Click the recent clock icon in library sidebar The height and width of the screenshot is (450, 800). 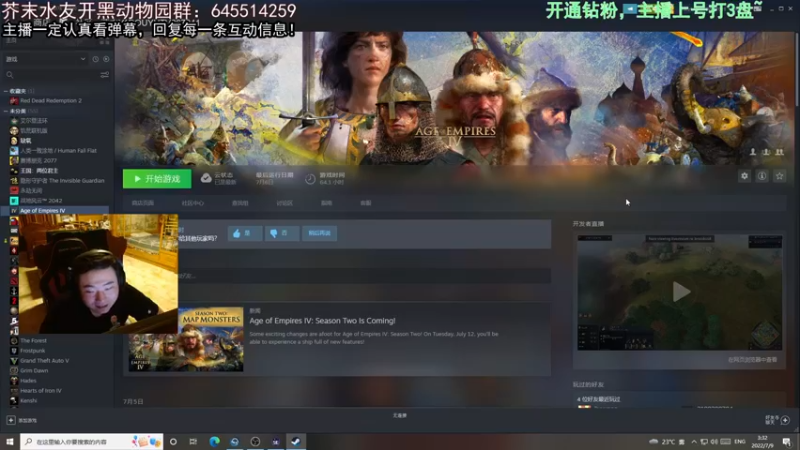95,59
